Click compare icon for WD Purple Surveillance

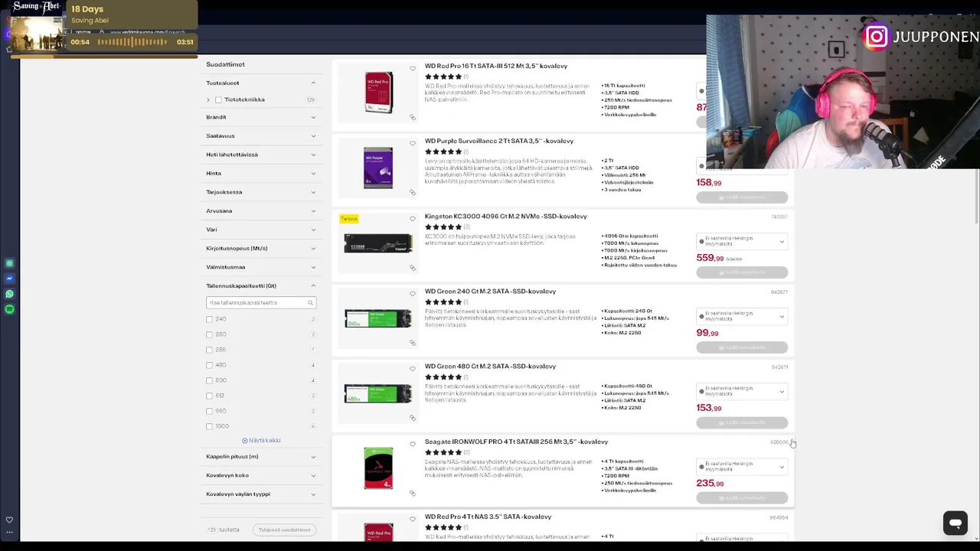tap(413, 192)
